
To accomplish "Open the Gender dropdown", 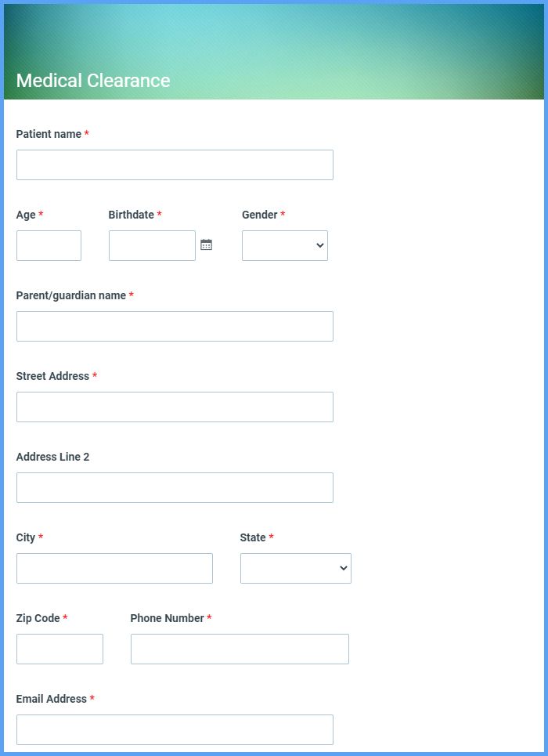I will [284, 245].
